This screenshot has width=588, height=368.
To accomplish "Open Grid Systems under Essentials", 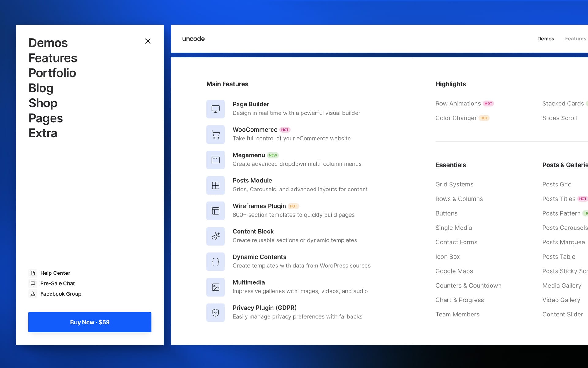I will pos(454,185).
